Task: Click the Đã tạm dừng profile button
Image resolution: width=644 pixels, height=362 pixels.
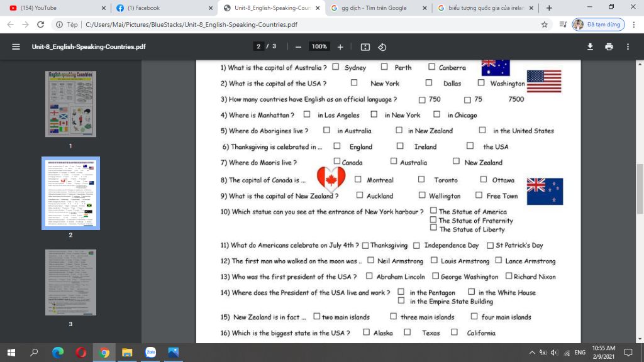Action: (599, 25)
